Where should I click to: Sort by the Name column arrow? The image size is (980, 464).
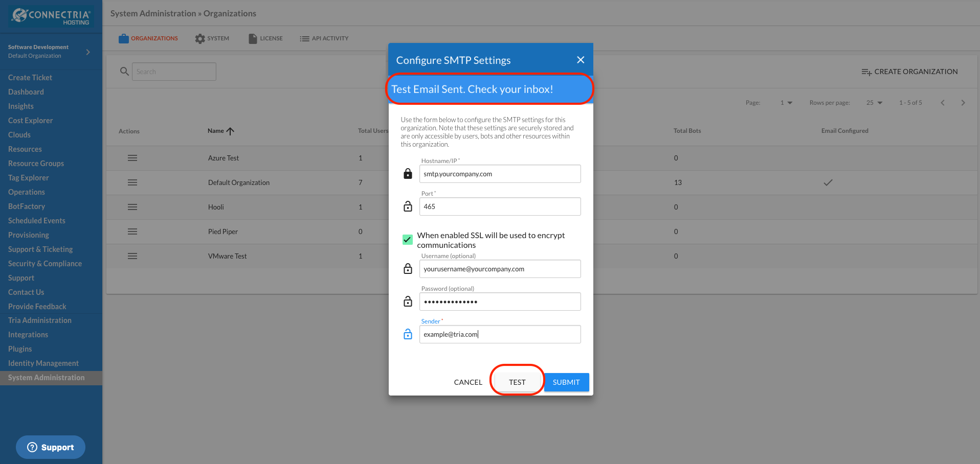pos(230,131)
